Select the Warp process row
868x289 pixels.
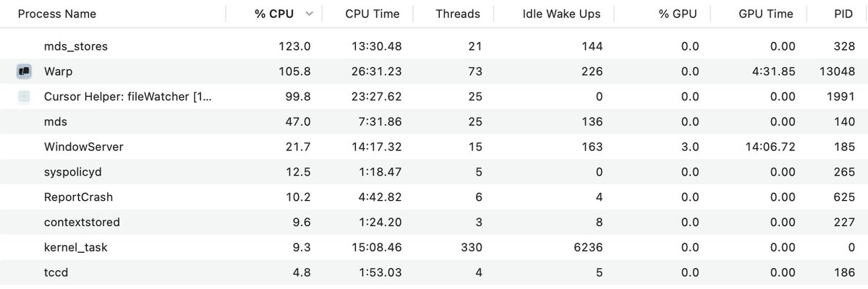[x=434, y=71]
